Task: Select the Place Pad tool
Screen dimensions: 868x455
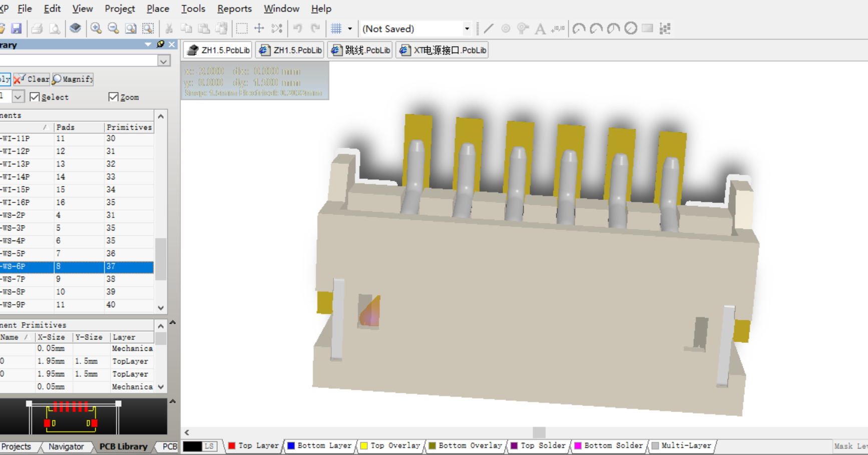Action: click(506, 29)
